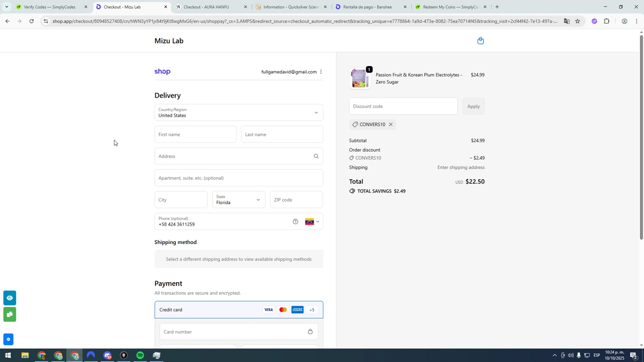This screenshot has width=644, height=362.
Task: Open the tab search dropdown arrow
Action: (x=6, y=7)
